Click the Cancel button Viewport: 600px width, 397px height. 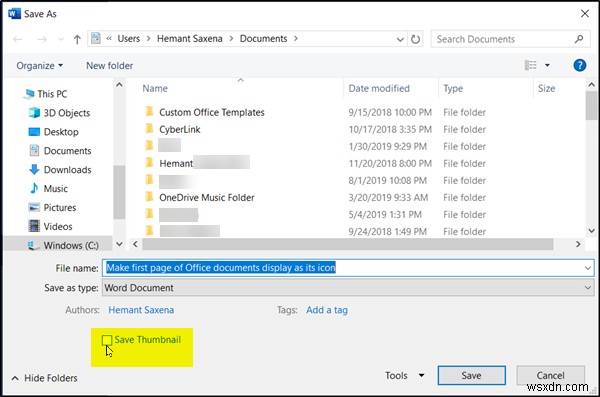[x=550, y=376]
